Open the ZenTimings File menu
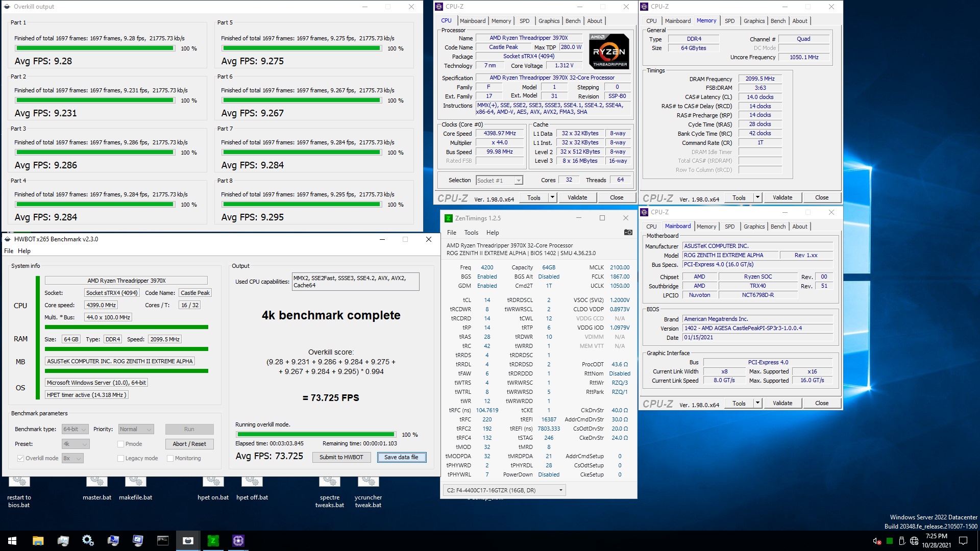The height and width of the screenshot is (551, 980). coord(452,233)
